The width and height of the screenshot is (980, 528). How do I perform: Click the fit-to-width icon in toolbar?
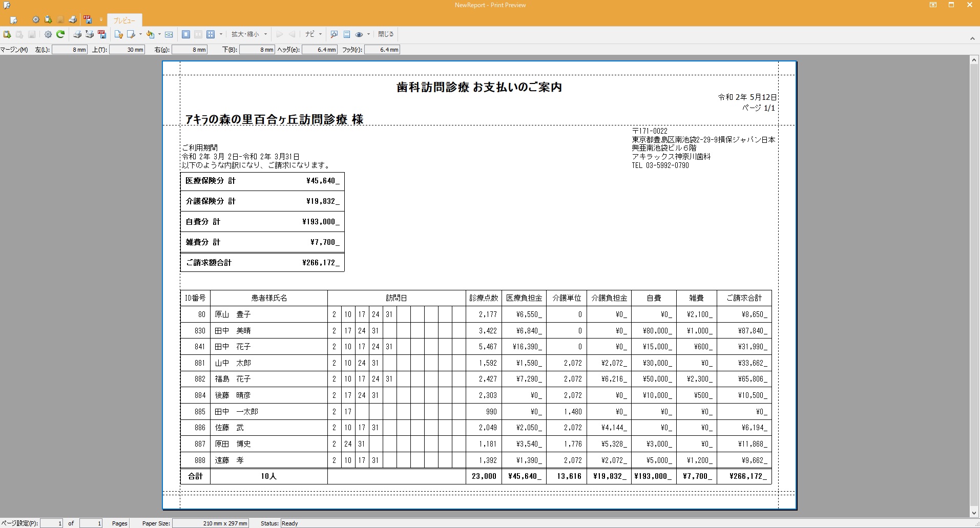coord(169,34)
